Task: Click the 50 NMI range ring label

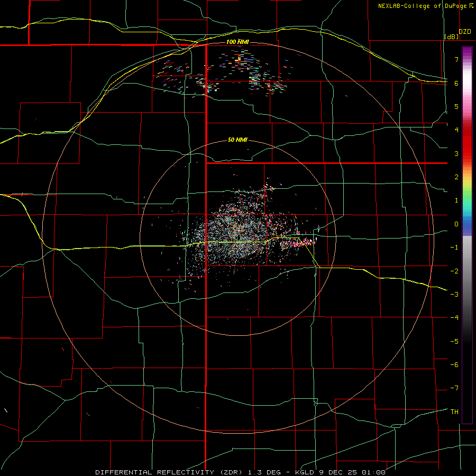Action: pyautogui.click(x=237, y=140)
